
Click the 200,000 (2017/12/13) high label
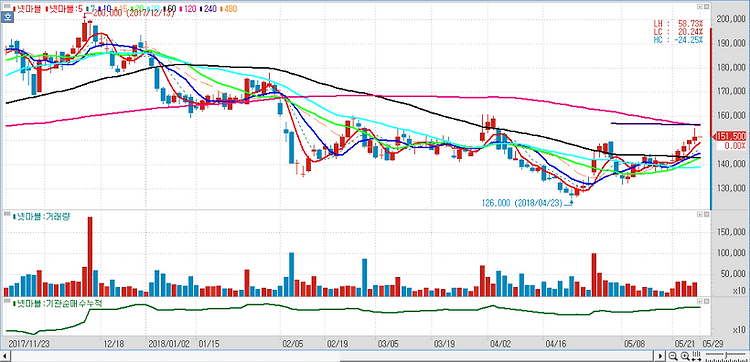pyautogui.click(x=133, y=13)
